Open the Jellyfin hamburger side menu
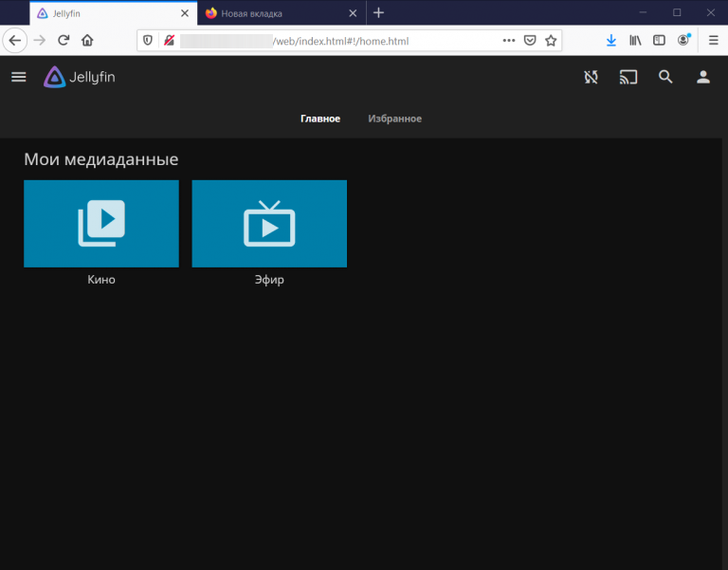This screenshot has width=728, height=570. pos(18,78)
